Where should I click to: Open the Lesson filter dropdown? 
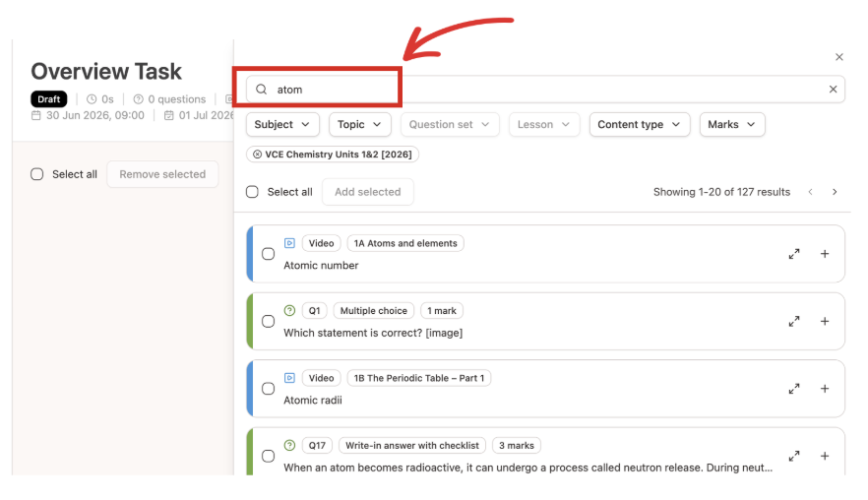click(543, 125)
